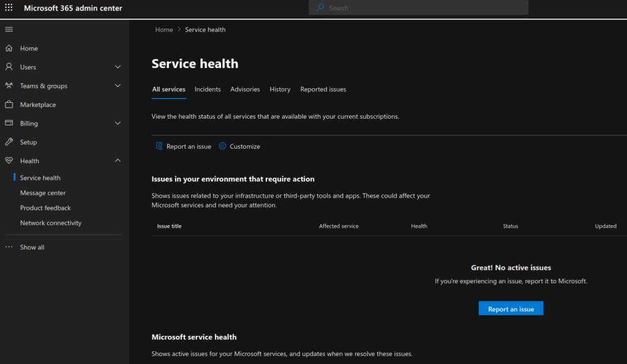
Task: Expand the Billing section chevron
Action: [x=118, y=123]
